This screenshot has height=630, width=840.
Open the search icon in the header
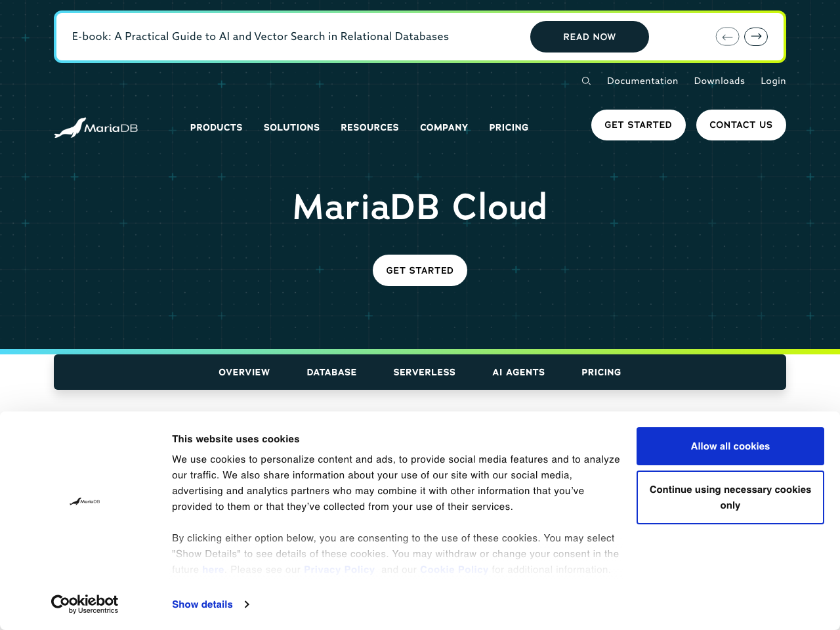tap(585, 81)
